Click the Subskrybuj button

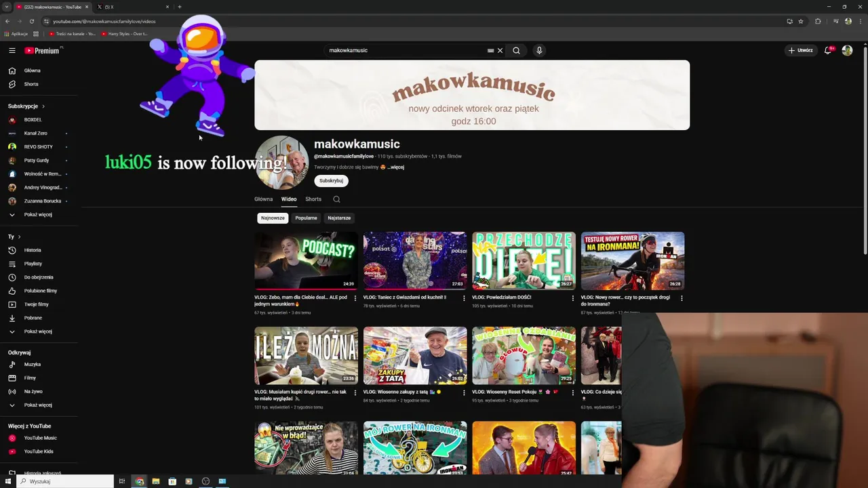tap(331, 181)
